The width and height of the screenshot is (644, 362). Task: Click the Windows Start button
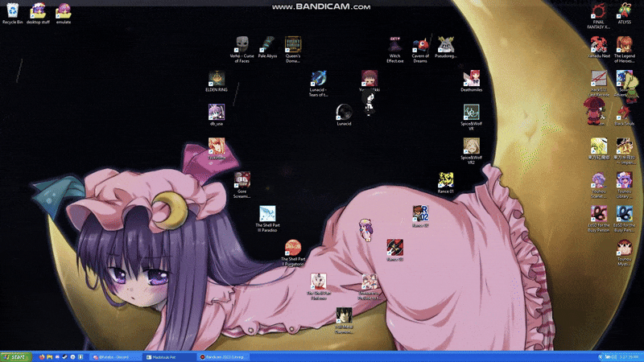pyautogui.click(x=14, y=356)
